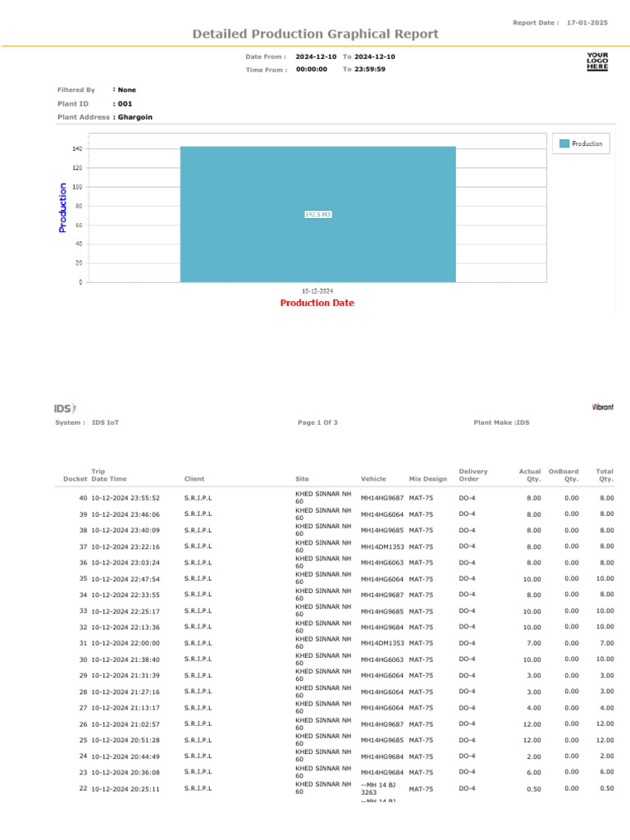Screen dimensions: 630x840
Task: Click vehicle MH14HG9684 in docket 32 row
Action: (x=382, y=628)
